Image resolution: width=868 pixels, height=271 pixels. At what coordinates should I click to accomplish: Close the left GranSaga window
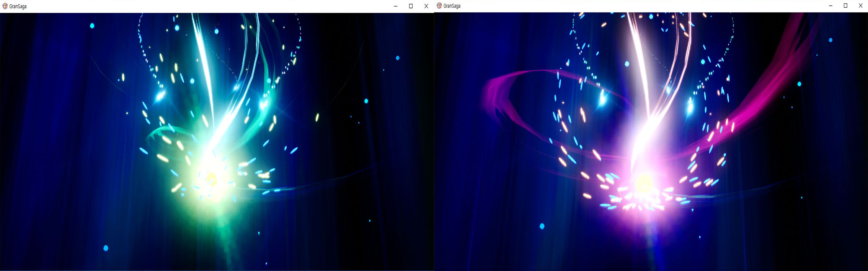pos(426,6)
